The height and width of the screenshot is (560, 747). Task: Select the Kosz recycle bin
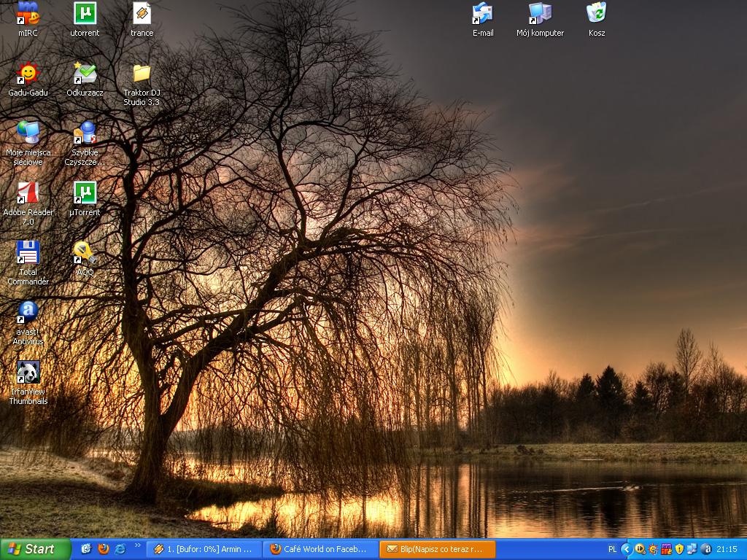[596, 13]
